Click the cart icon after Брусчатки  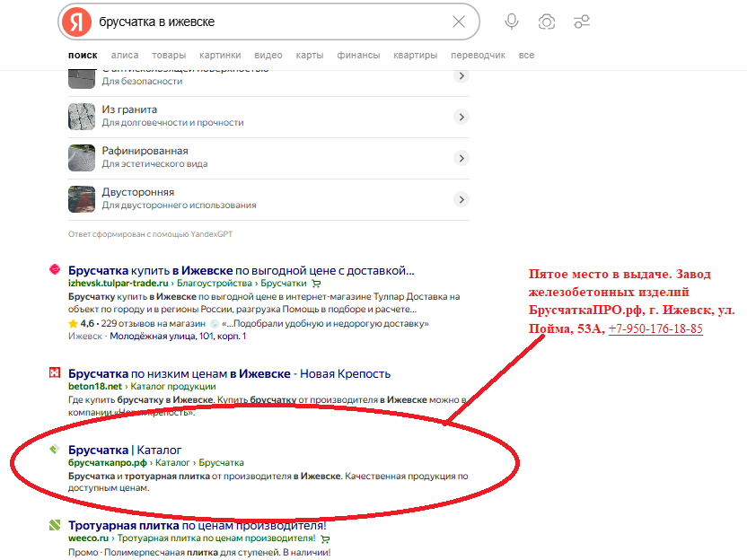click(316, 284)
